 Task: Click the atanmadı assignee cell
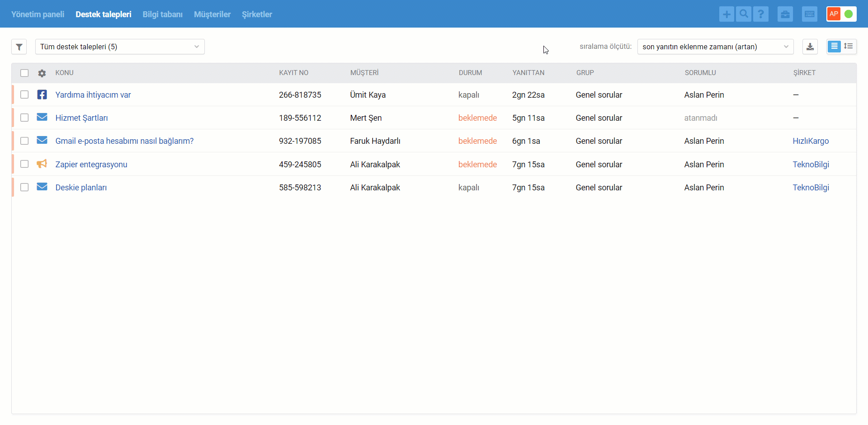coord(700,118)
